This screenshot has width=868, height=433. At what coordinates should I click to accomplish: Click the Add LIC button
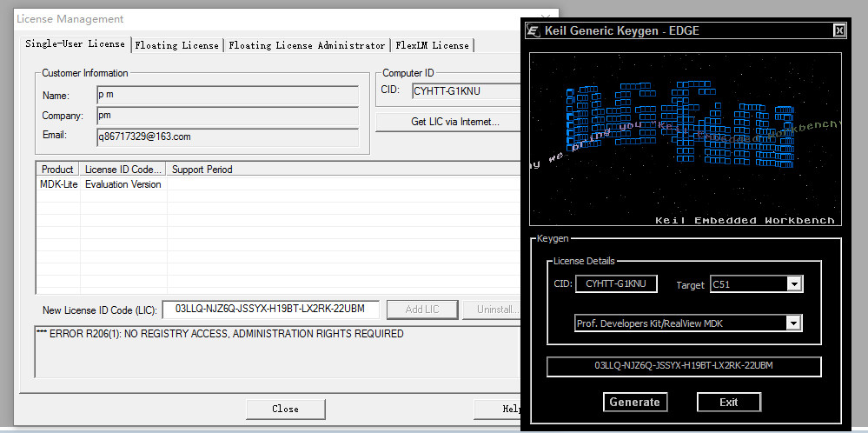coord(422,310)
